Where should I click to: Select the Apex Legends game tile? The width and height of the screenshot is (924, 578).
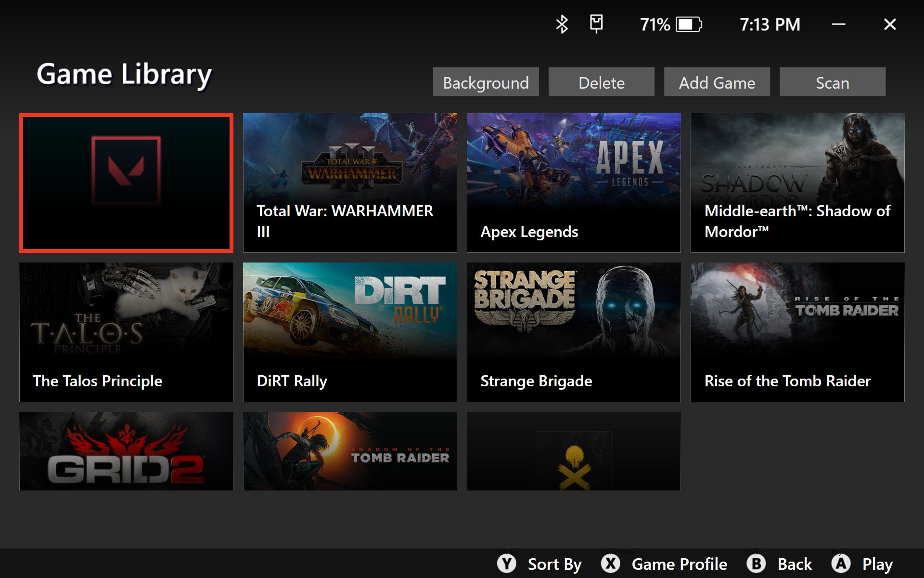coord(574,183)
